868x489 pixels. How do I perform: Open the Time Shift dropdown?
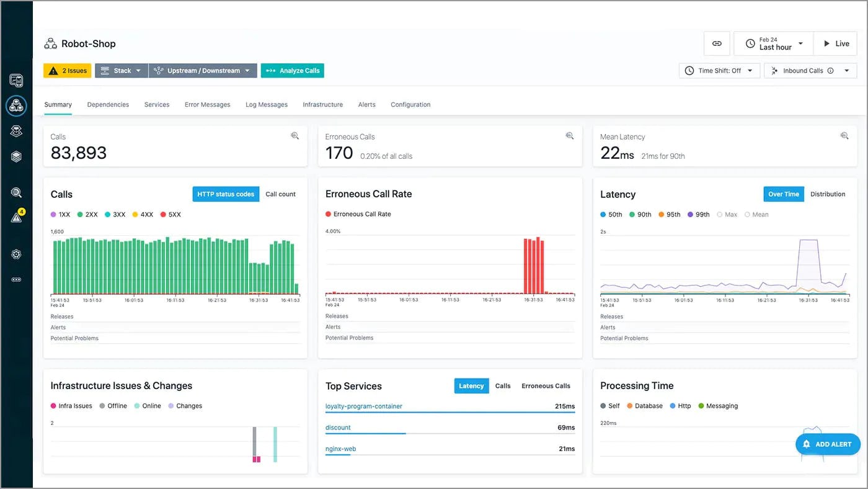point(719,70)
